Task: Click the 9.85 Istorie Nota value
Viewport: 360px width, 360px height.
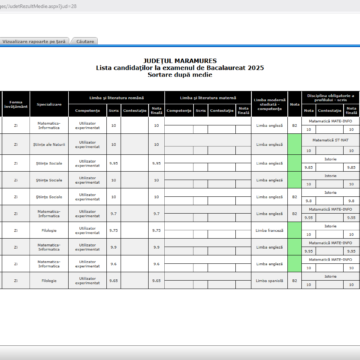Action: [x=309, y=167]
